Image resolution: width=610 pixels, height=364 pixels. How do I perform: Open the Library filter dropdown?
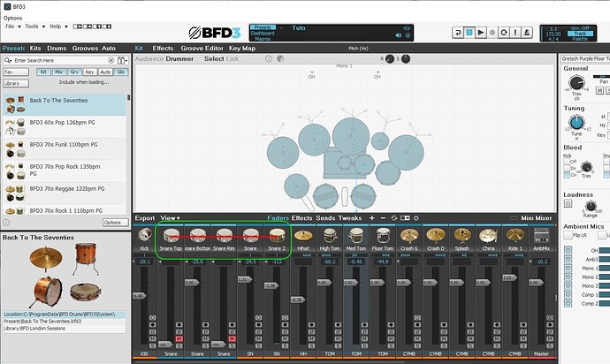(16, 83)
